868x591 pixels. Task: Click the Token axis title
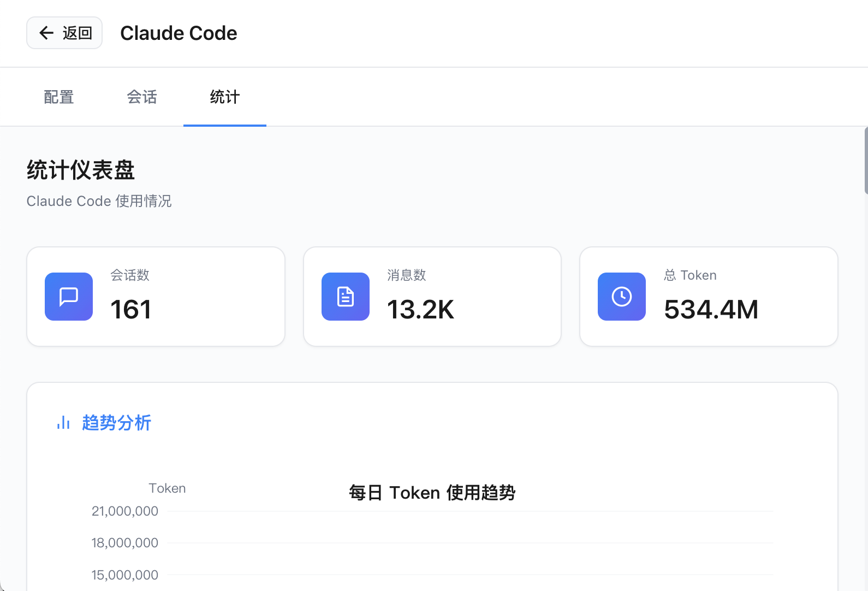click(167, 488)
